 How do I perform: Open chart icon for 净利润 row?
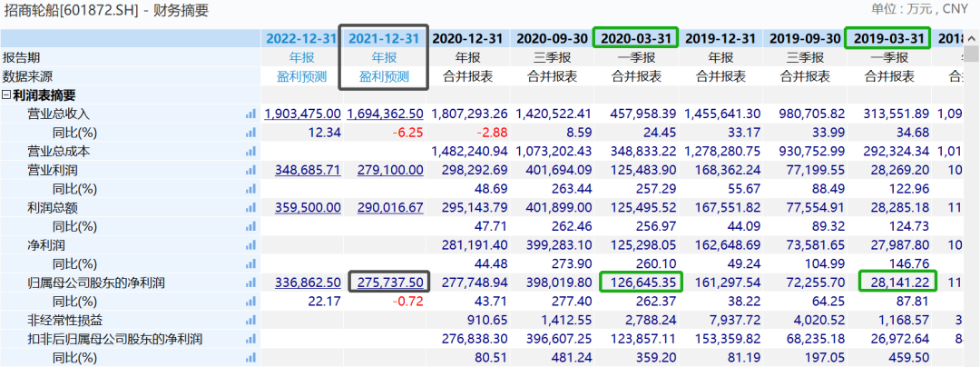(251, 245)
